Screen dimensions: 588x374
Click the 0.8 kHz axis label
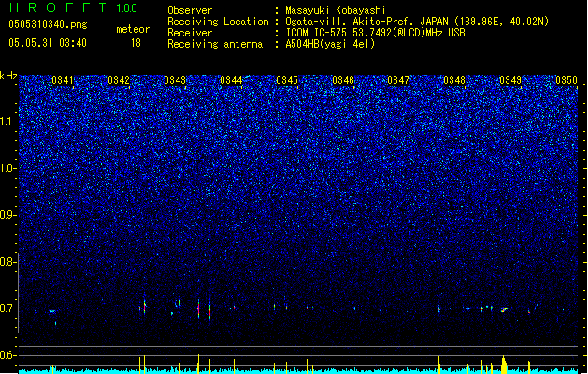[8, 262]
